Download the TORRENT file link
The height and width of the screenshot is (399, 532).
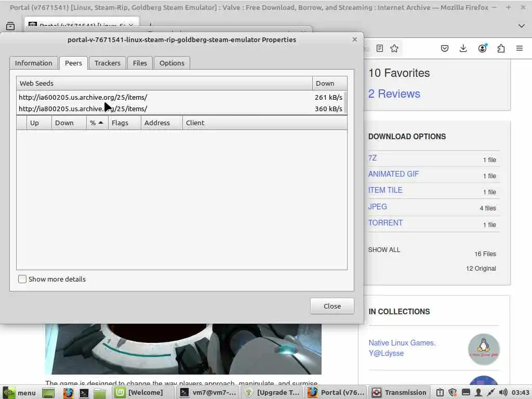(x=385, y=223)
